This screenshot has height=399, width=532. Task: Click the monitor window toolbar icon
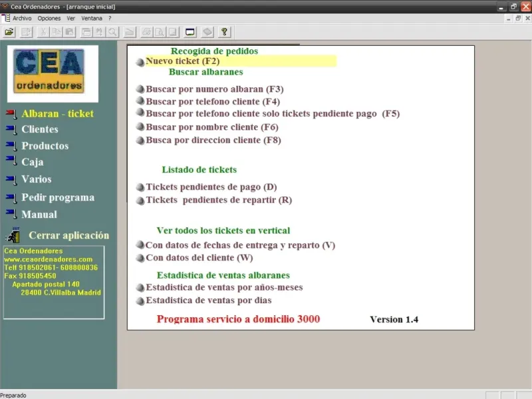(x=190, y=32)
